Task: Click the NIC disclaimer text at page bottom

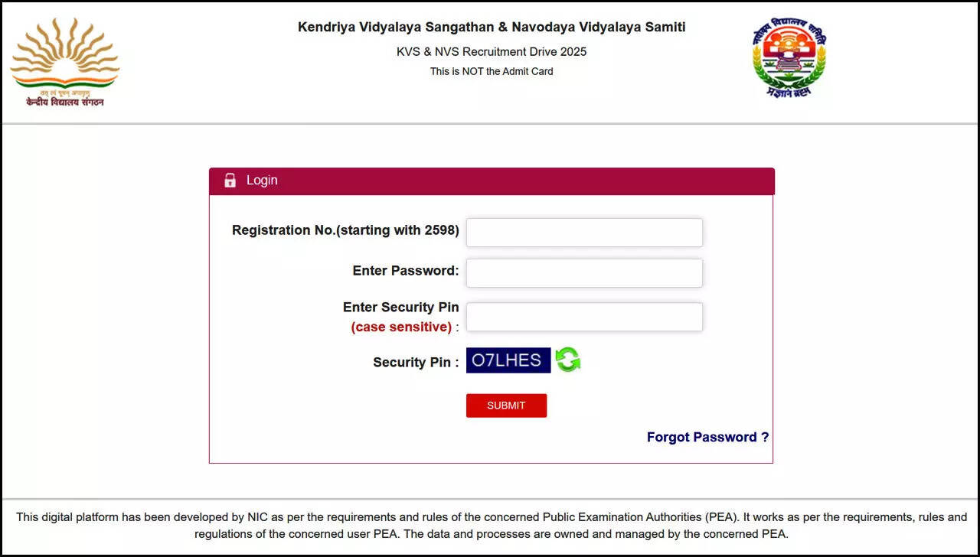Action: coord(490,525)
